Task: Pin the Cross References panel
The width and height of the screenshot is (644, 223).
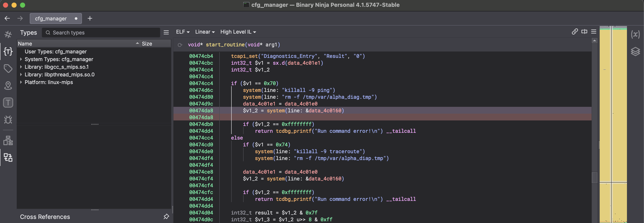Action: (x=166, y=216)
